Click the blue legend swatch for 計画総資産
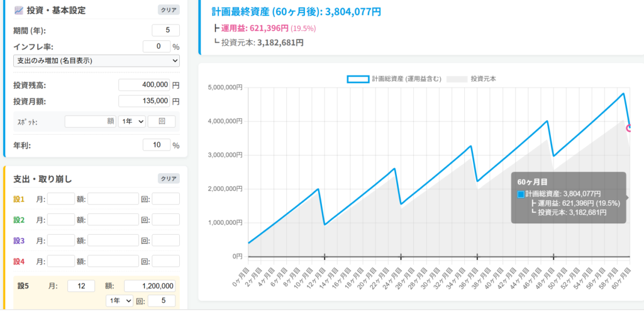This screenshot has width=644, height=311. click(x=358, y=79)
